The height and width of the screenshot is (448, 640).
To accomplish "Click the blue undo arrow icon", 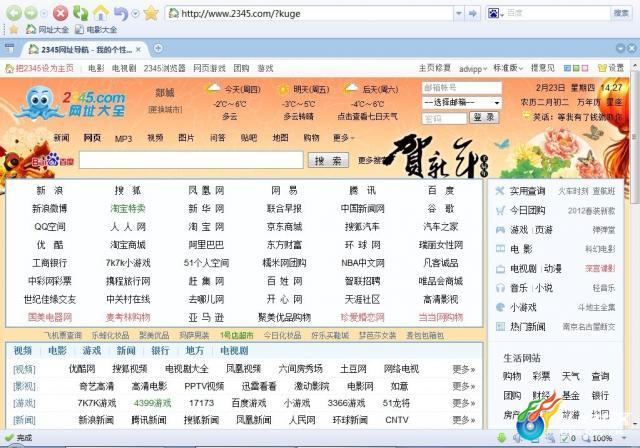I will pos(121,13).
